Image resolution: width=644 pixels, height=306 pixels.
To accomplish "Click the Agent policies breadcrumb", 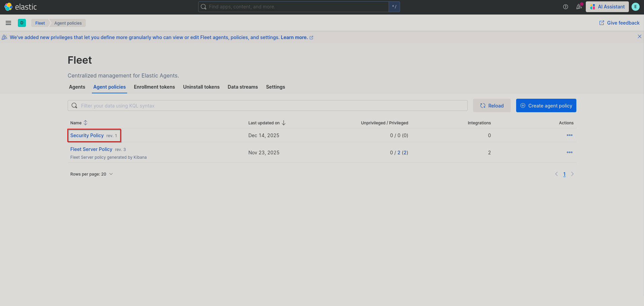I will [x=68, y=23].
